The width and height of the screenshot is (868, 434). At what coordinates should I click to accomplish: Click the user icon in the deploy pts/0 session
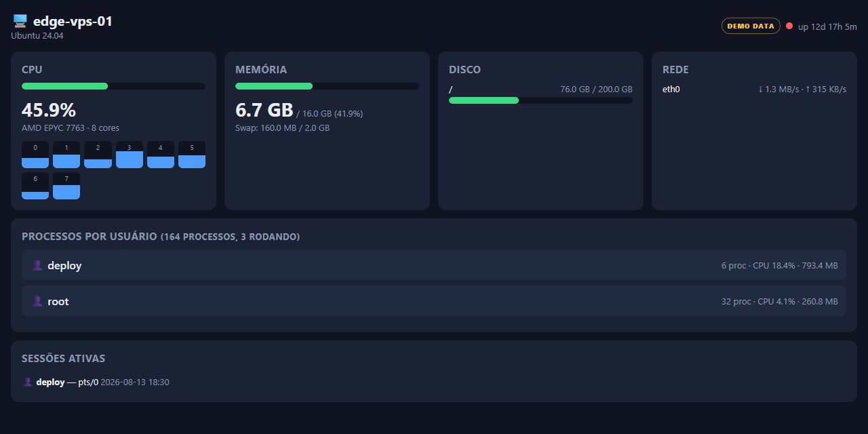coord(28,382)
